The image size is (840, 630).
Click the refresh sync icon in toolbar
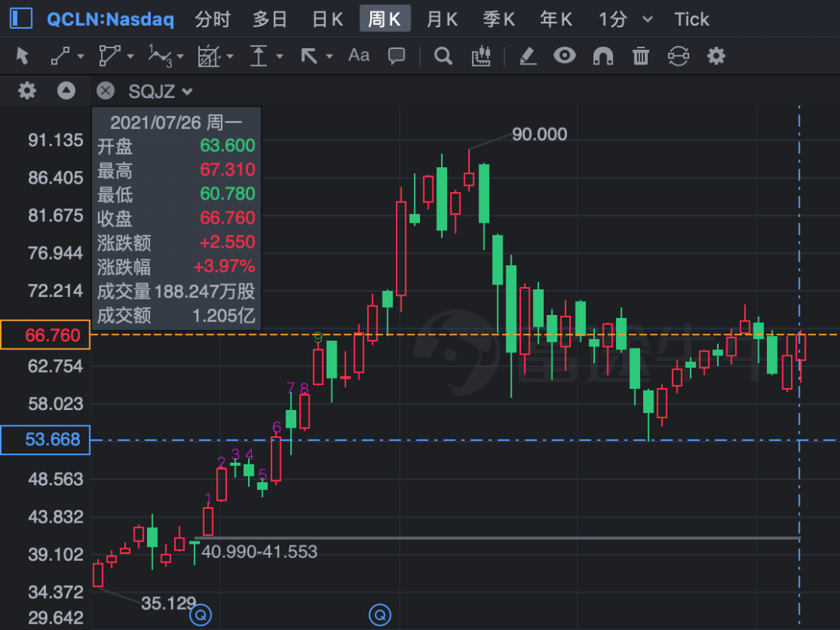coord(678,55)
